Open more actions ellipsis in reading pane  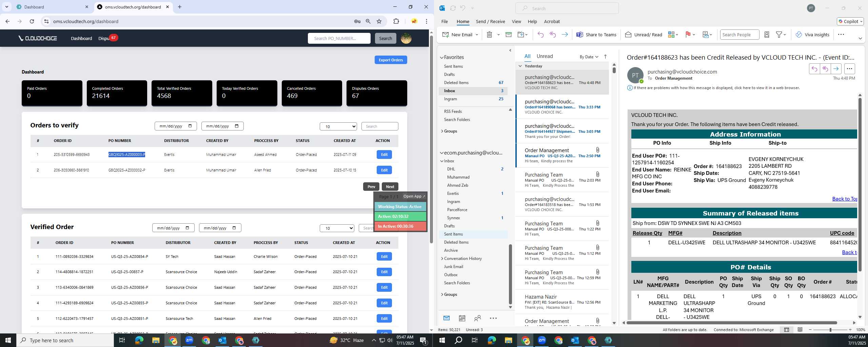849,69
